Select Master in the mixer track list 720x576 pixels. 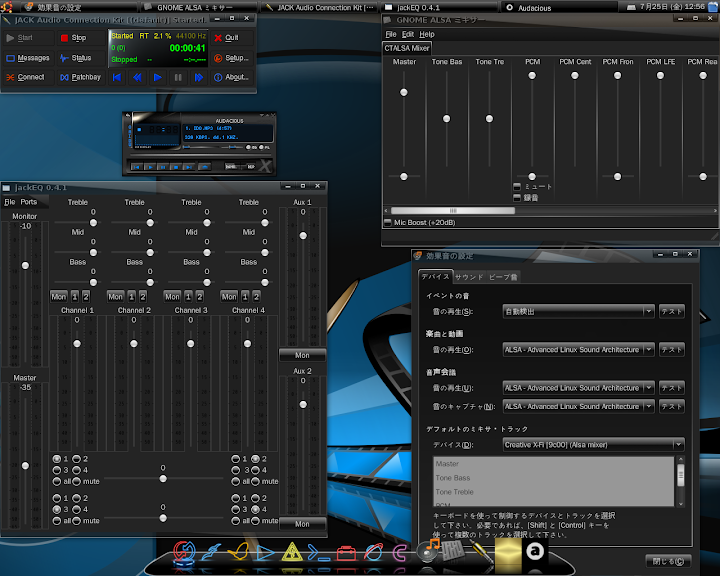[x=553, y=464]
